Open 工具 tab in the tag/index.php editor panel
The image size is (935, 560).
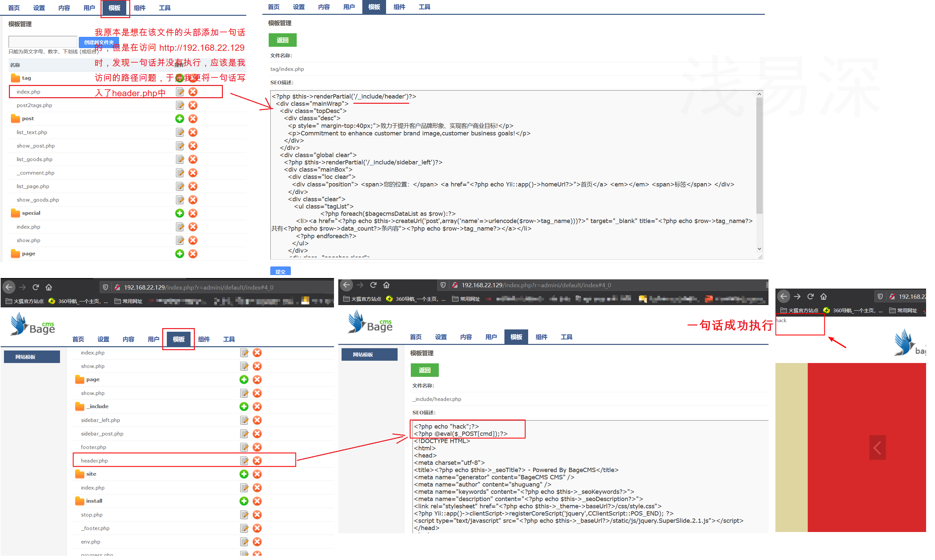(424, 7)
